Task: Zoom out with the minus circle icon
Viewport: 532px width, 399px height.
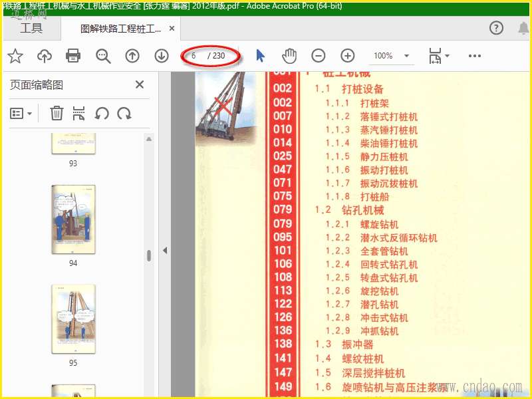Action: tap(319, 56)
